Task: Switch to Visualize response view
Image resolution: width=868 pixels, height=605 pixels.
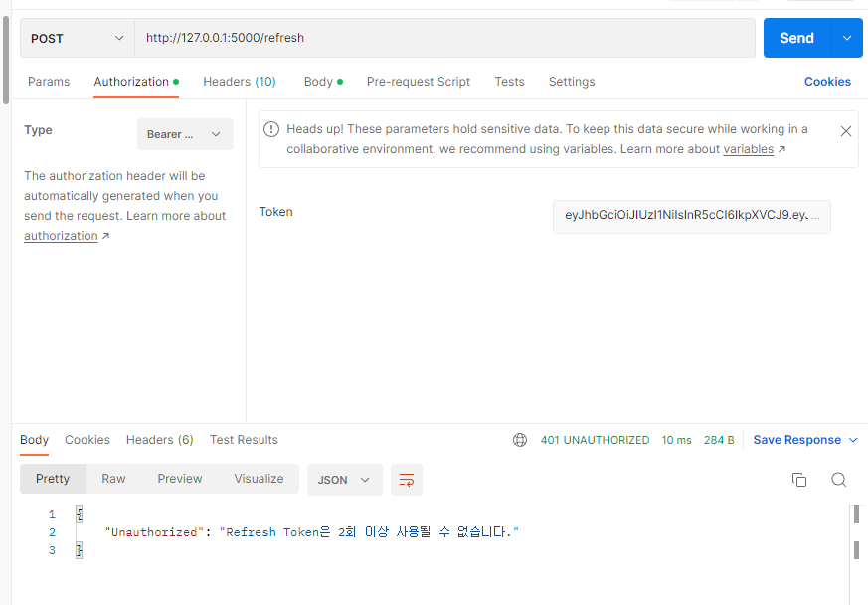Action: coord(259,479)
